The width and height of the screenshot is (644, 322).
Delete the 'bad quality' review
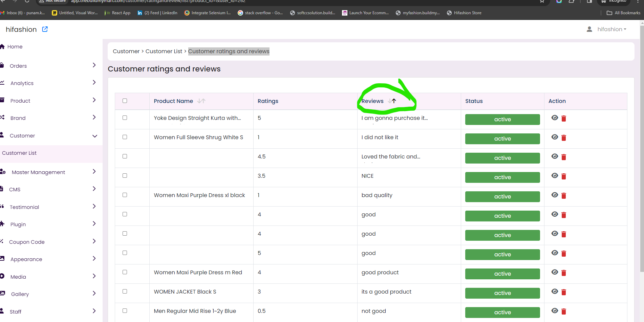point(564,196)
